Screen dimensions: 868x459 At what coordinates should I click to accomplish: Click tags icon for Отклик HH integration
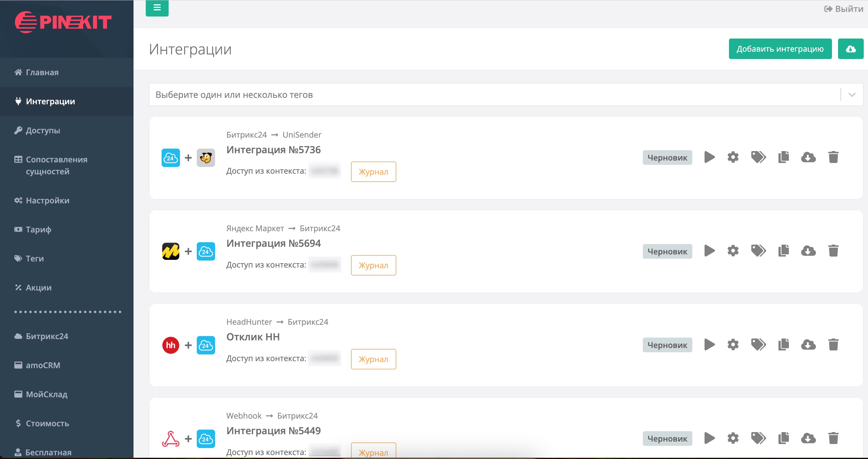click(758, 345)
